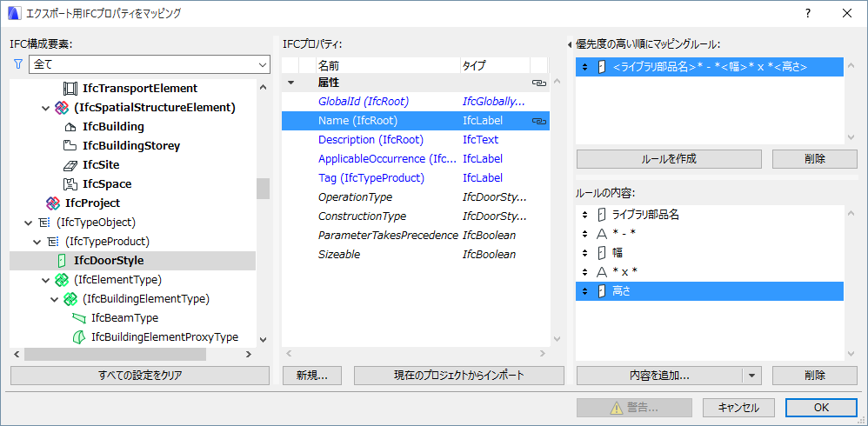Open the 内容を追加 dropdown arrow
The width and height of the screenshot is (868, 426).
[x=752, y=376]
